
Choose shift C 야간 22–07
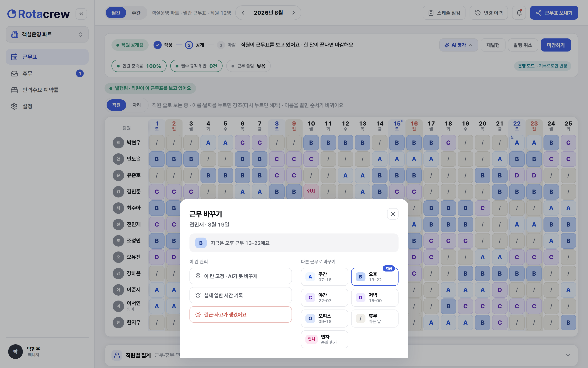point(324,298)
